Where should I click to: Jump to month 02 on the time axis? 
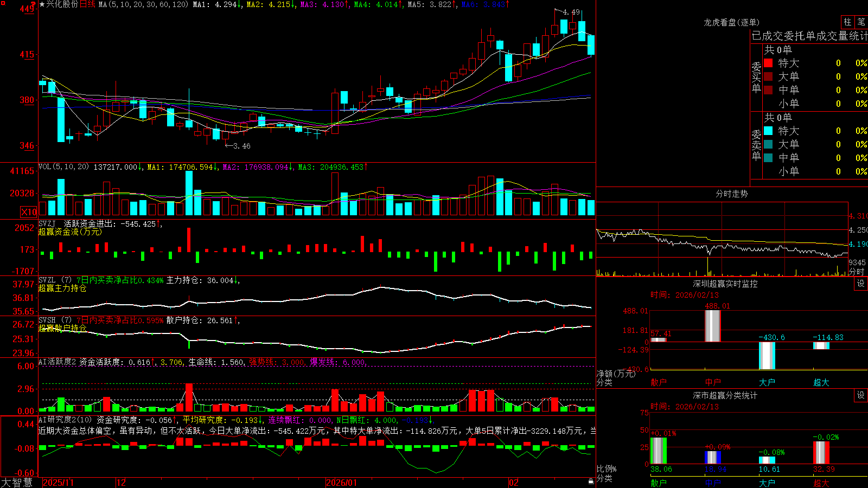click(513, 483)
